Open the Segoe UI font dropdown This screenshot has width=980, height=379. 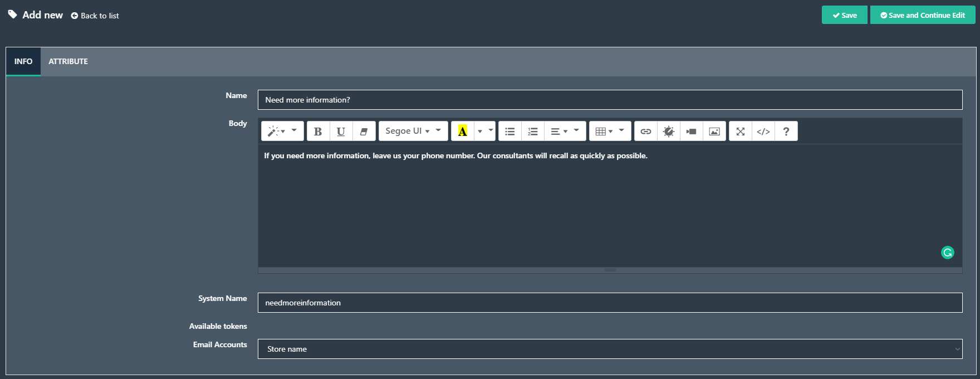413,131
